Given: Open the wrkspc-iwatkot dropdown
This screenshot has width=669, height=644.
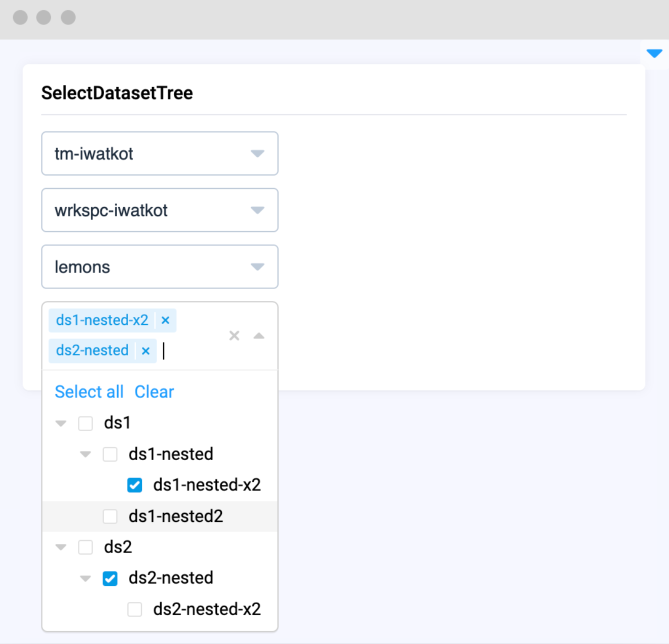Looking at the screenshot, I should coord(159,210).
